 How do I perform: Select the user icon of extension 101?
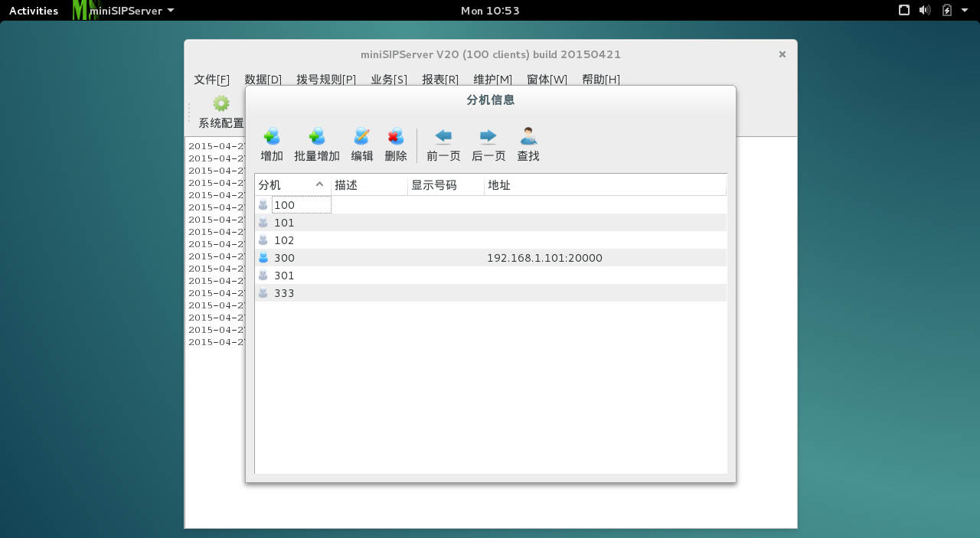pyautogui.click(x=263, y=223)
